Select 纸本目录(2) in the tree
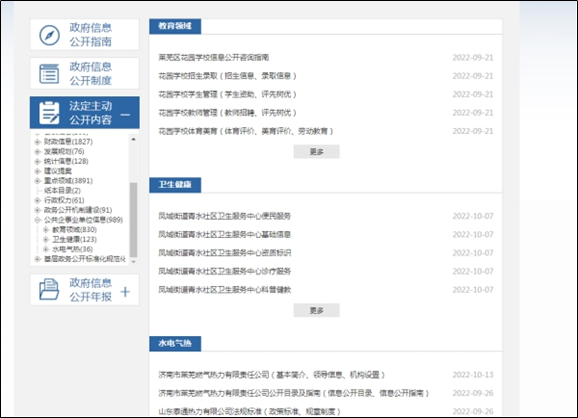578x418 pixels. tap(62, 191)
